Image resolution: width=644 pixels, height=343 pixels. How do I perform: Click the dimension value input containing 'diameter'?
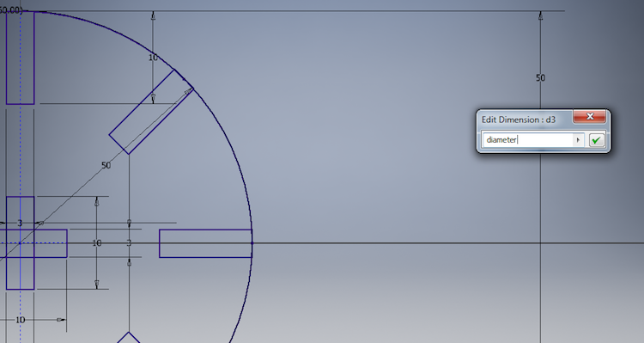528,140
